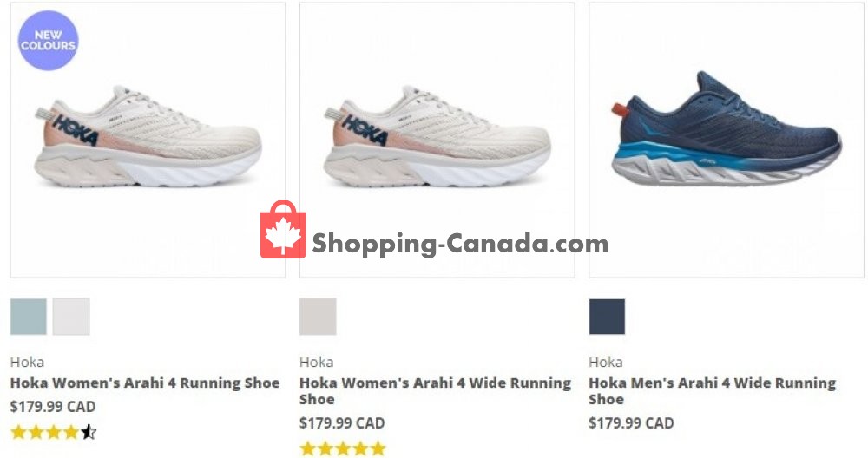Click the Shopping-Canada.com watermark text
868x458 pixels.
point(460,244)
